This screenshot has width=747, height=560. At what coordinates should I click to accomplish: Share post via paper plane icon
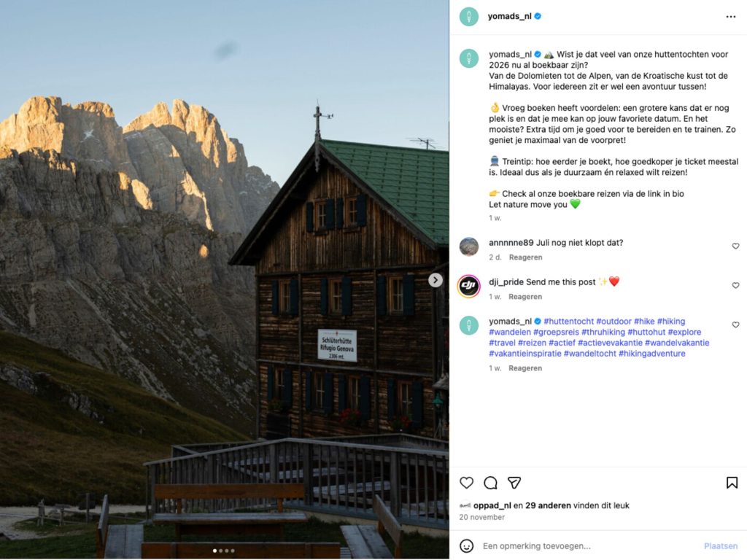(514, 483)
